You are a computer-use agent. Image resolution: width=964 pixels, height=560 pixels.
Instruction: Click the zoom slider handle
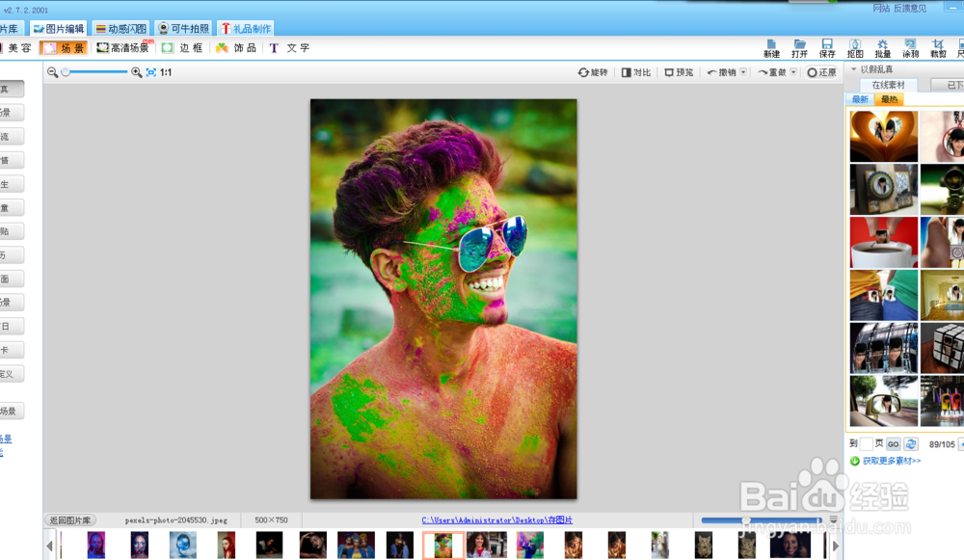tap(66, 72)
